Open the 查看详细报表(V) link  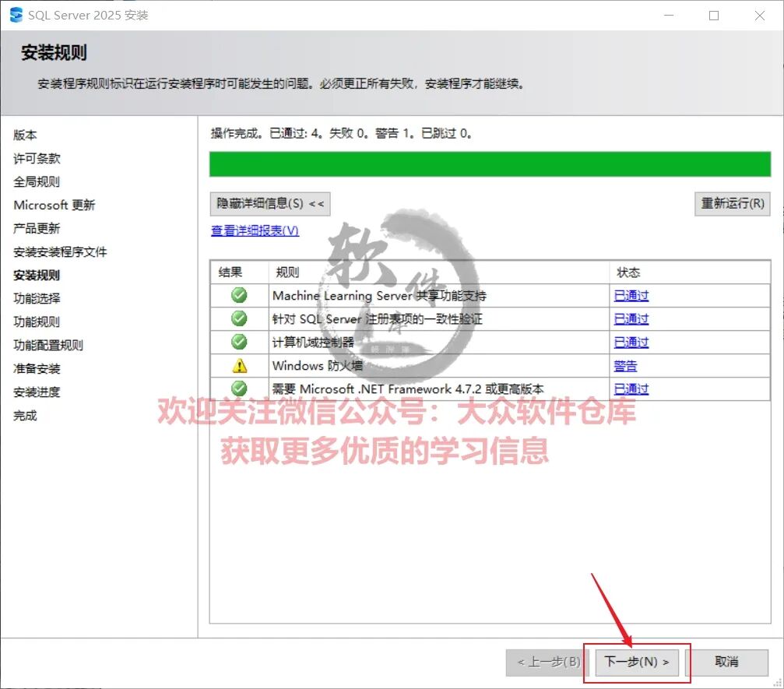tap(255, 230)
